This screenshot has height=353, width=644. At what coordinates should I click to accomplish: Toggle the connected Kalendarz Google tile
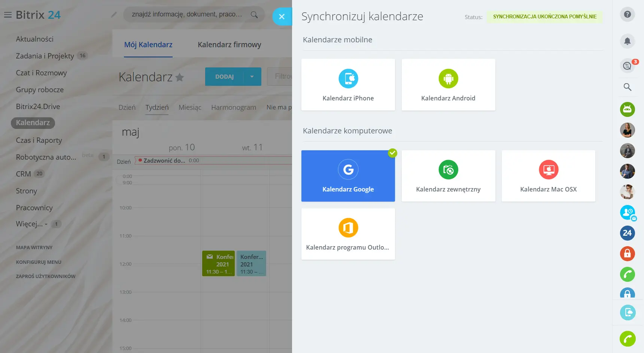(x=348, y=176)
